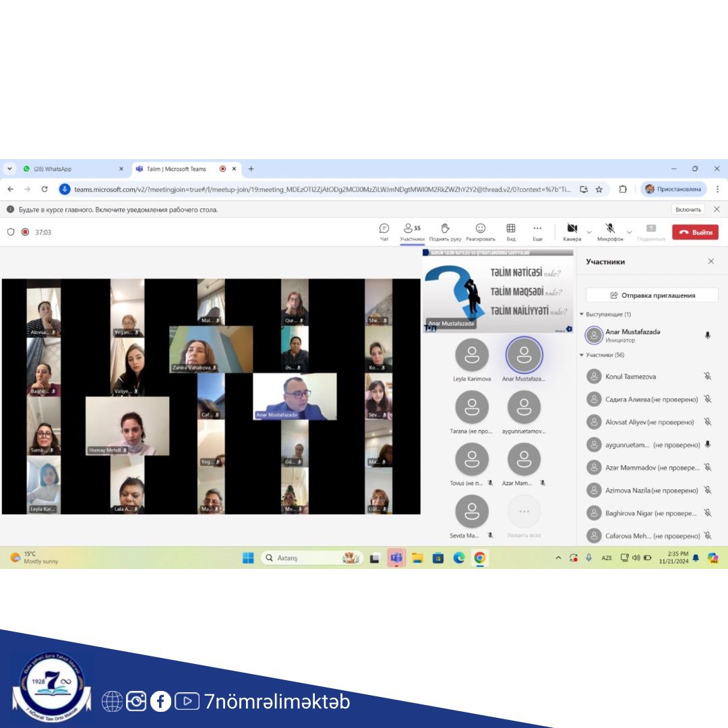Select Humay Mehdi video tile
Screen dimensions: 728x728
pos(127,426)
